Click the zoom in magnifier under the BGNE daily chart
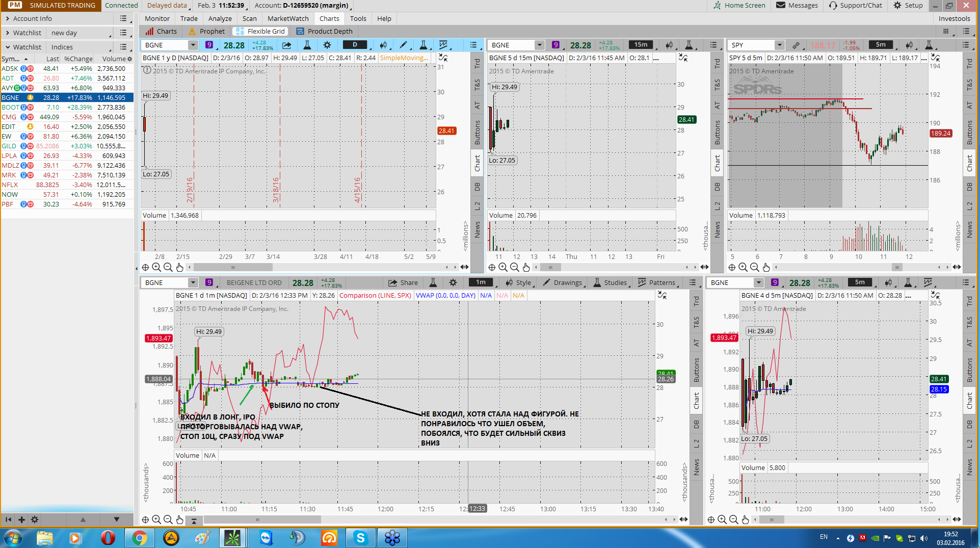 coord(156,267)
